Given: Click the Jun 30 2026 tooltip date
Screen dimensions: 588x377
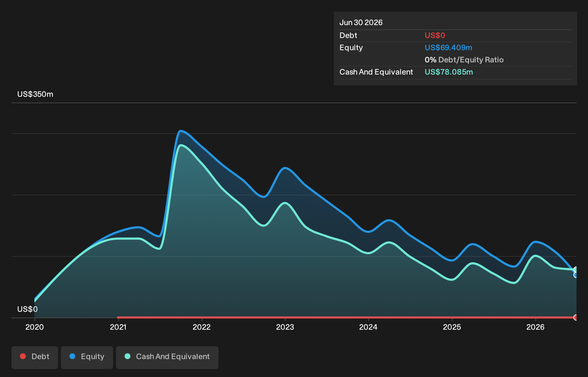Looking at the screenshot, I should tap(361, 23).
